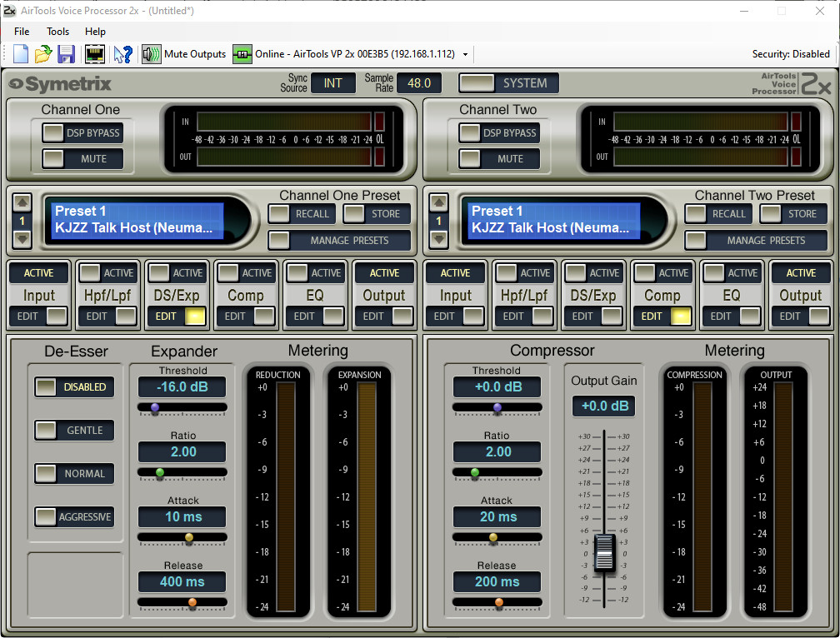
Task: Click the Compressor Threshold value field
Action: tap(497, 386)
